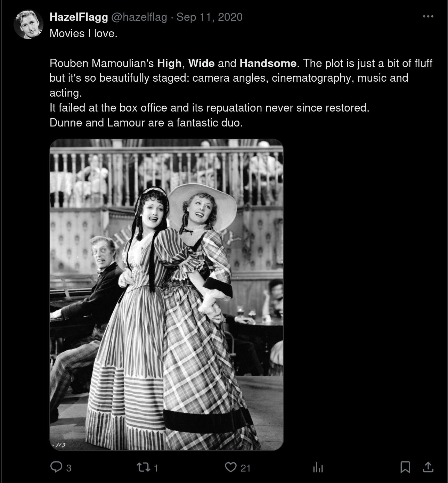Viewport: 448px width, 483px height.
Task: Click HazelFlagg's profile avatar
Action: coord(28,24)
